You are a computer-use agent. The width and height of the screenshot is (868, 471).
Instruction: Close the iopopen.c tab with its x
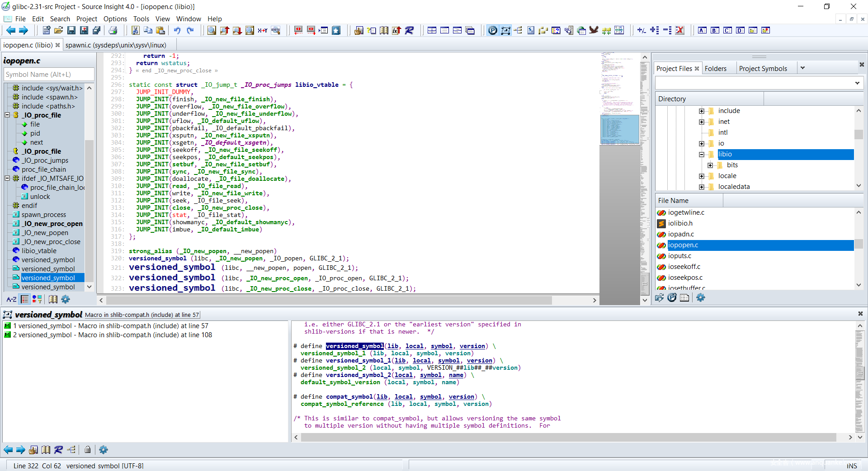coord(57,45)
